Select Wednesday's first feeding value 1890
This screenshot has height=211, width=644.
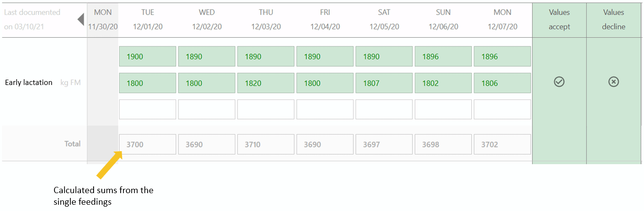[206, 56]
